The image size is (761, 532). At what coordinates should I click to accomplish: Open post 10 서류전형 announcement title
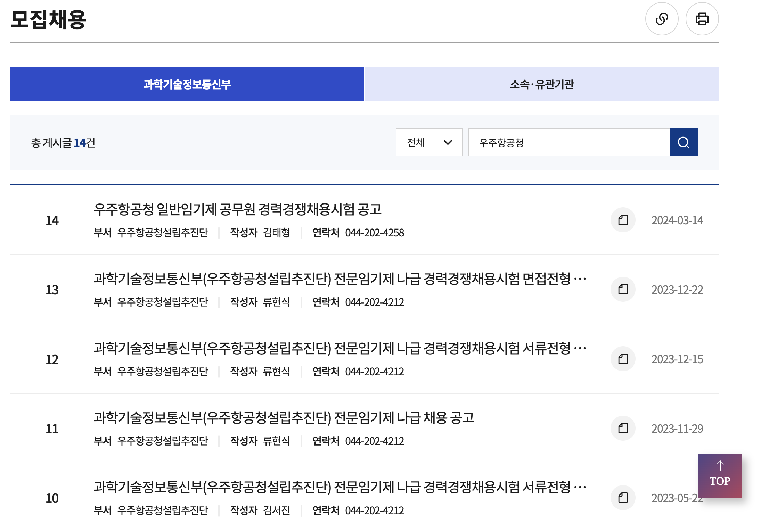339,487
